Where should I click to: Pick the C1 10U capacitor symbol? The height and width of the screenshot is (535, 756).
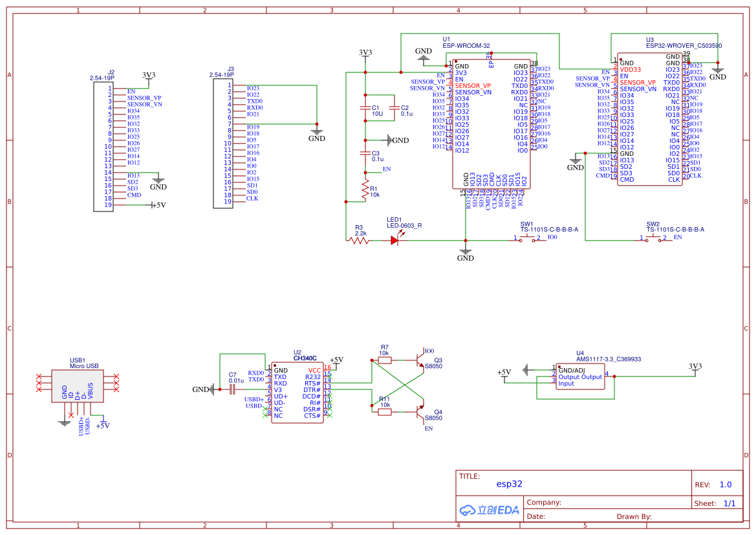pos(365,109)
